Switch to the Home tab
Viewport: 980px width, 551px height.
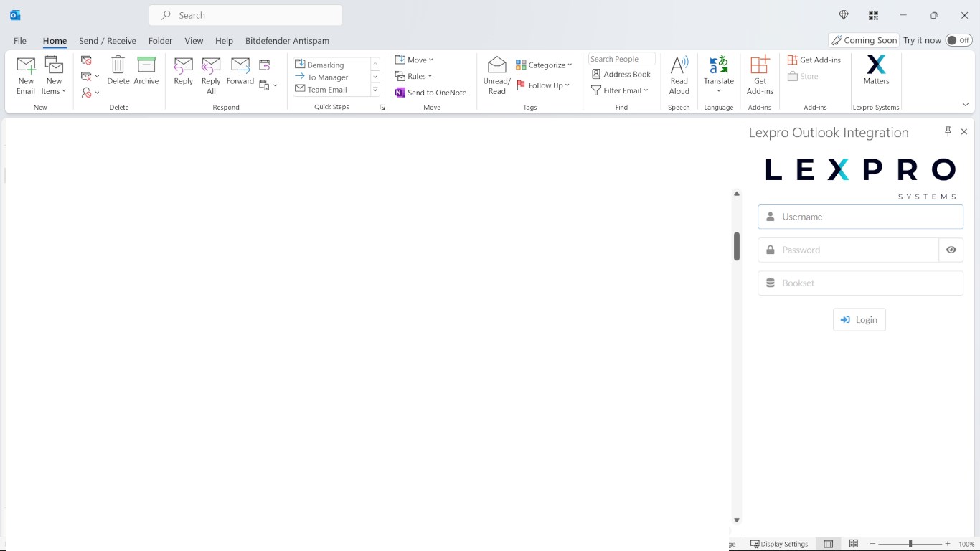point(55,41)
